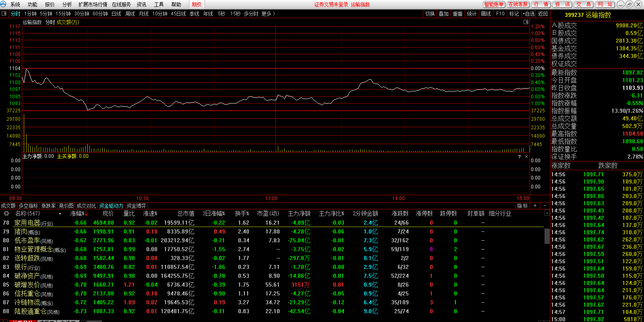Toggle 叠加 overlay on the chart

coord(443,14)
